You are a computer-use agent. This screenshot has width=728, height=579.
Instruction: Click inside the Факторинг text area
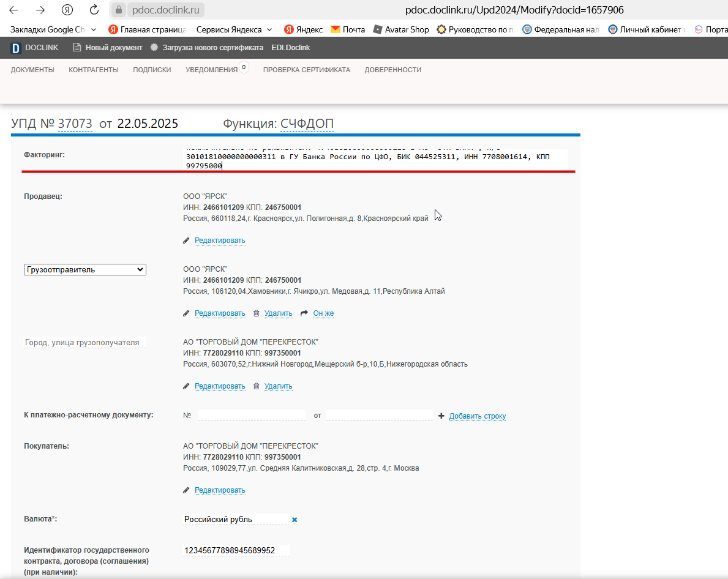pyautogui.click(x=376, y=160)
